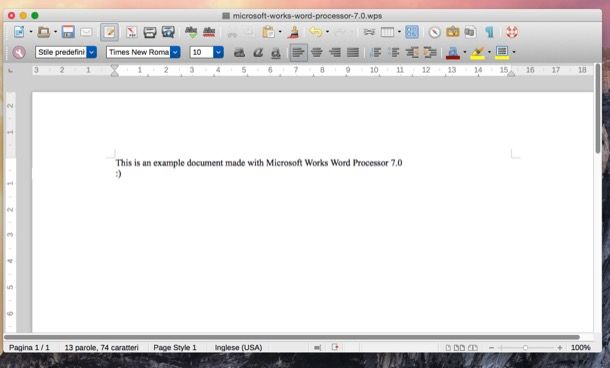Click the Help lifebuoy icon
Viewport: 610px width, 368px height.
pyautogui.click(x=512, y=32)
